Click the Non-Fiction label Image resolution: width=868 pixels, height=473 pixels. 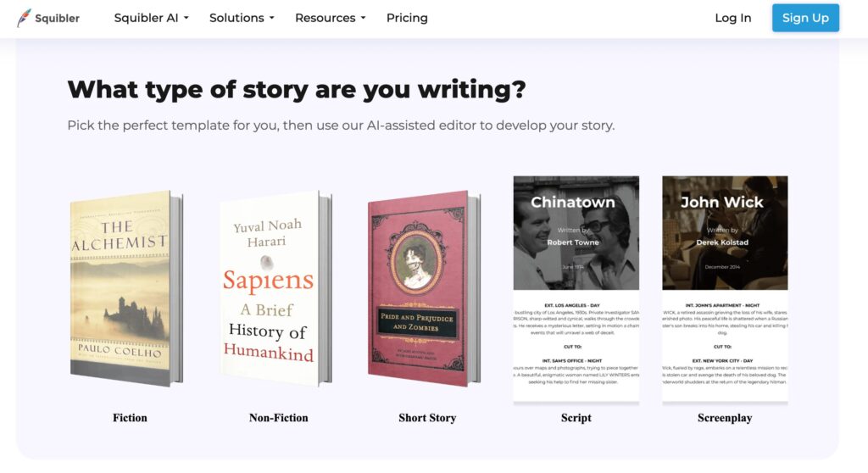pyautogui.click(x=278, y=418)
